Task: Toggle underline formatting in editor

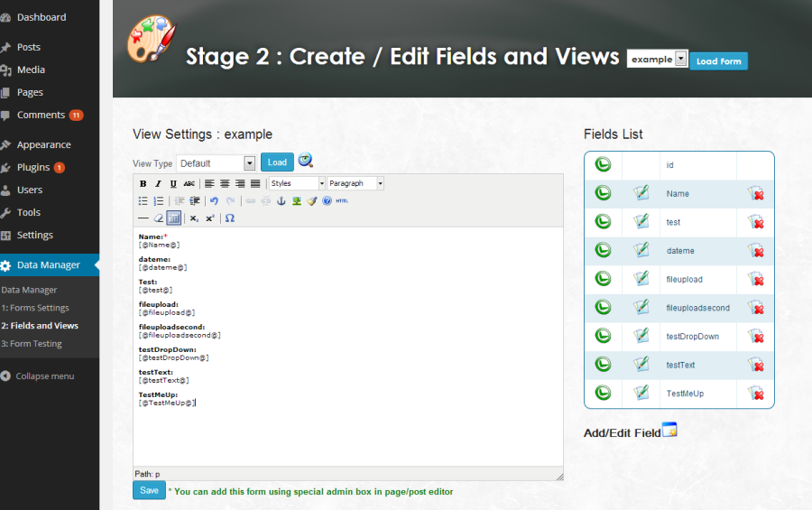Action: pos(173,183)
